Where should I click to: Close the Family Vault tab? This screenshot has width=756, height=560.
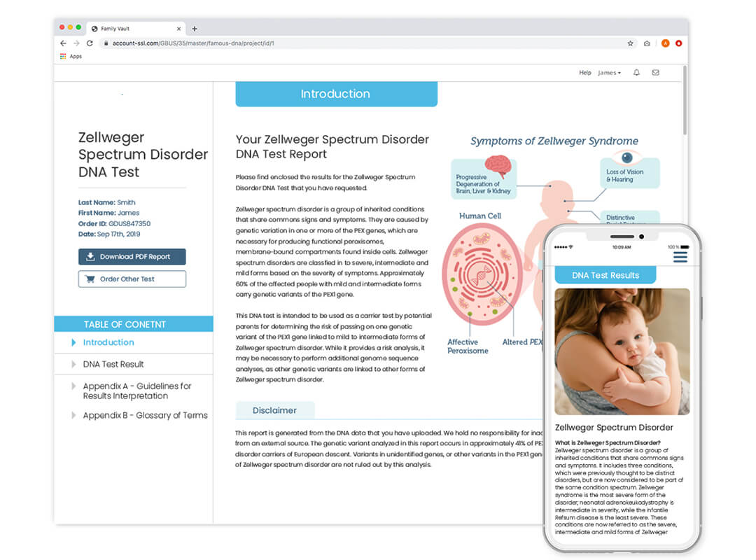tap(179, 29)
